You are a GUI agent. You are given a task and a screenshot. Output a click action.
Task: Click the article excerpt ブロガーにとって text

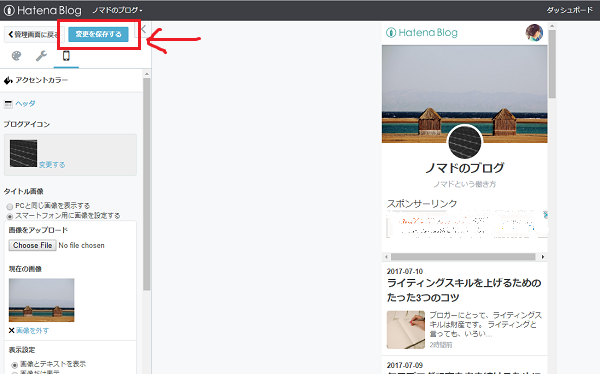(x=485, y=324)
